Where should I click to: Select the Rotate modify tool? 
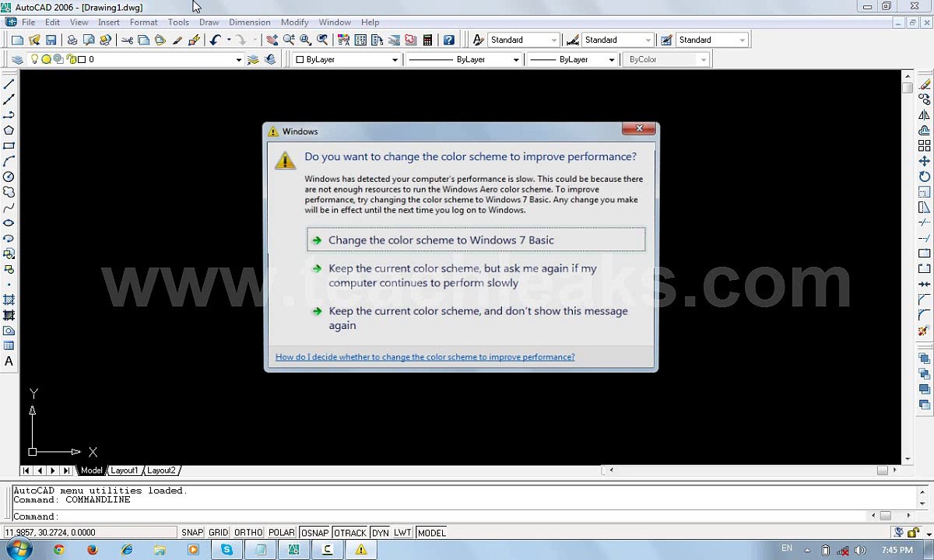pyautogui.click(x=925, y=177)
